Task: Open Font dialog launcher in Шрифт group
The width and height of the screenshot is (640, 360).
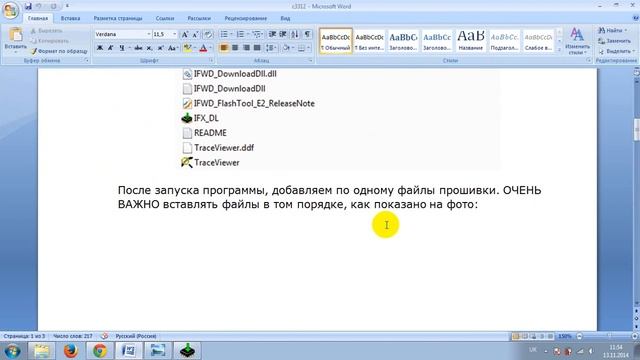Action: coord(211,60)
